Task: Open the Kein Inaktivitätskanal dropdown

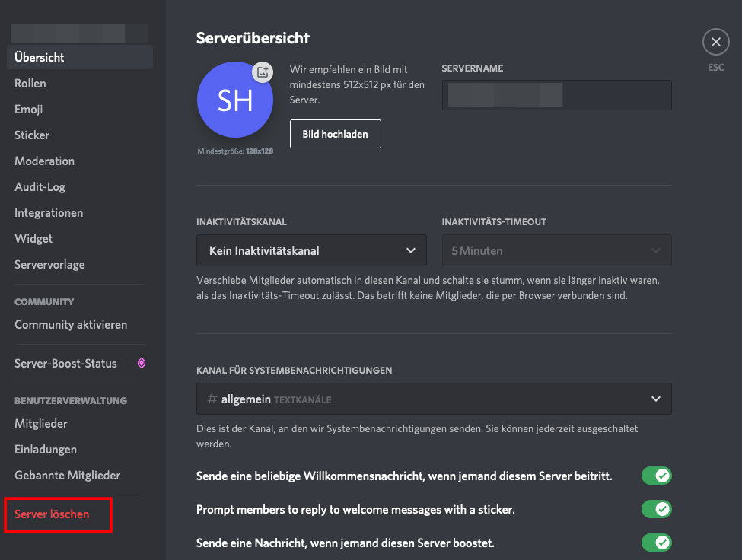Action: point(312,250)
